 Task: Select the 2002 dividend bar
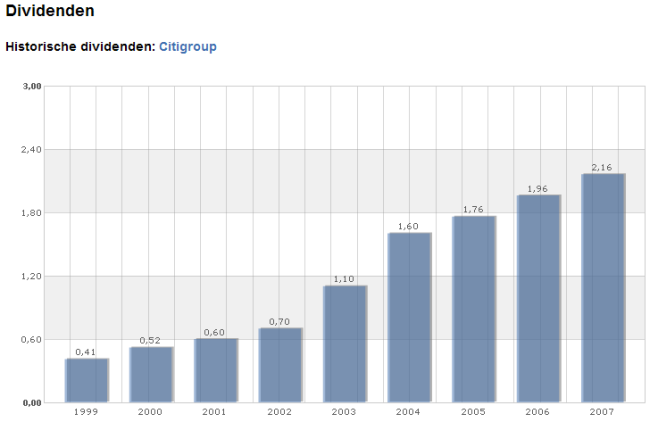point(281,365)
